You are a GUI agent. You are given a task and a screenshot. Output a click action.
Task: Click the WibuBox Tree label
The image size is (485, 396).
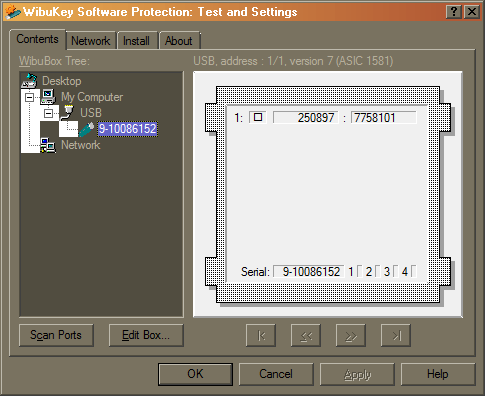pyautogui.click(x=54, y=61)
